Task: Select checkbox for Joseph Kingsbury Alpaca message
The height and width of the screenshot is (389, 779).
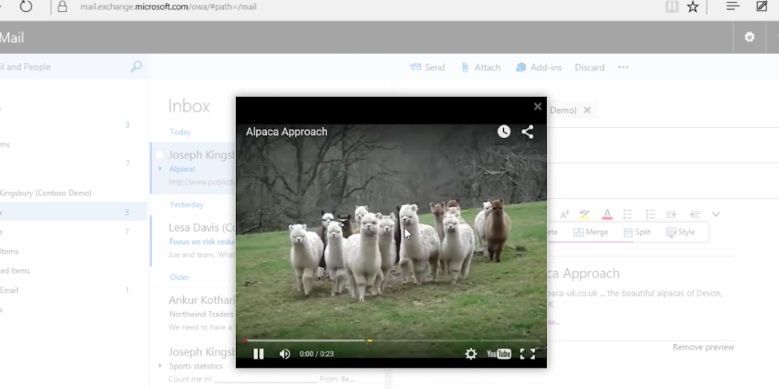Action: click(x=159, y=155)
